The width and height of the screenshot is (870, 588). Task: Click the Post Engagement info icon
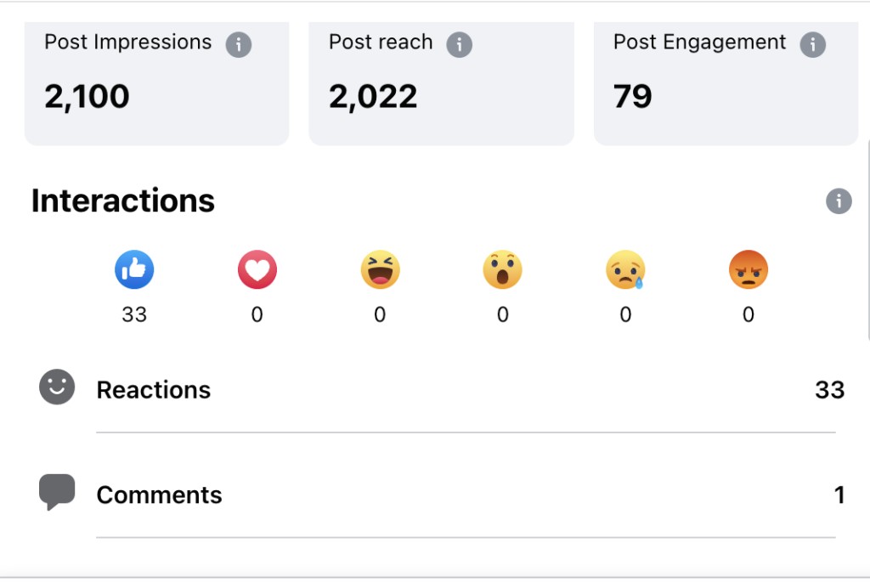click(x=813, y=44)
